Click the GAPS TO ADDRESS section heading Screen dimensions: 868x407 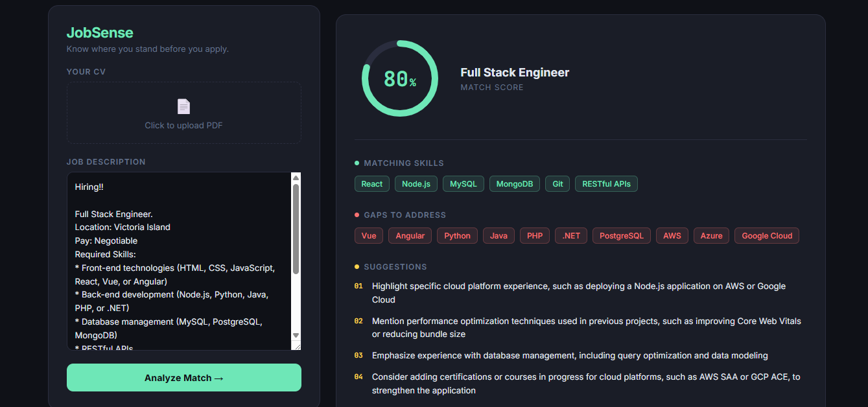405,215
